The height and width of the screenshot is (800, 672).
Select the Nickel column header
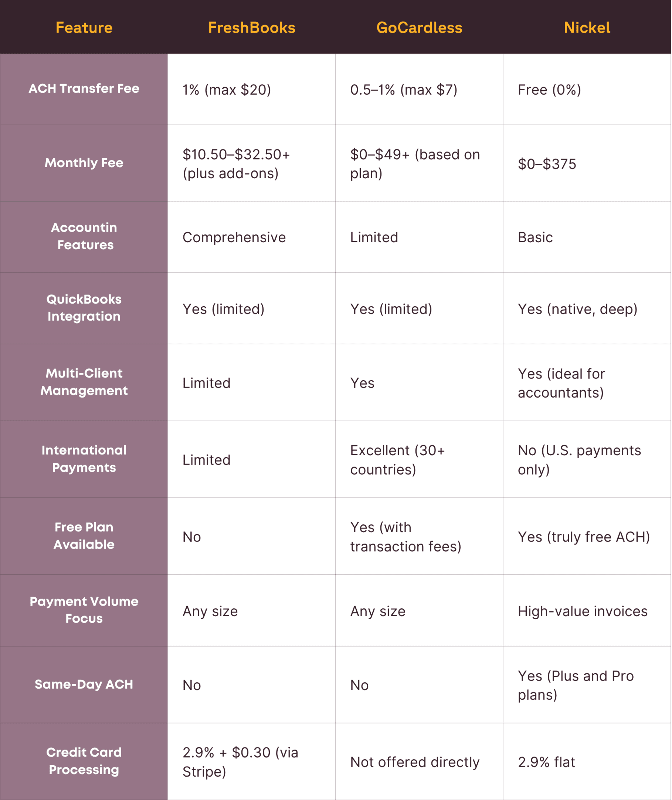tap(587, 28)
